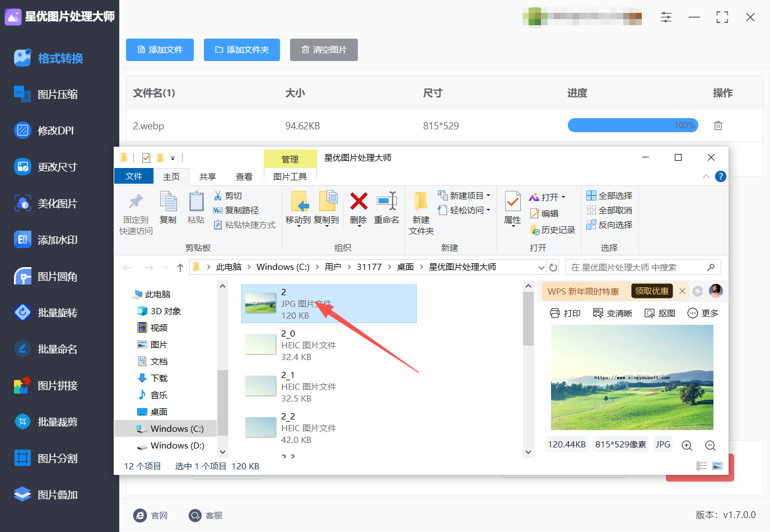
Task: Select 下载 Downloads in navigation tree
Action: pos(152,379)
